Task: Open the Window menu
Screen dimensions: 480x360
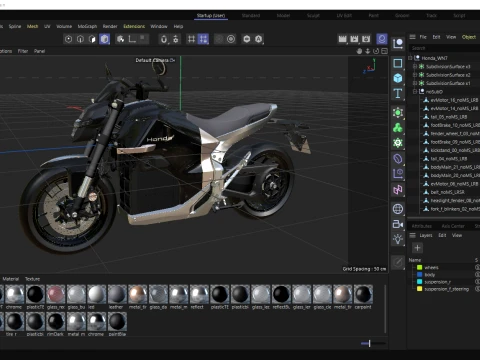Action: [x=159, y=26]
